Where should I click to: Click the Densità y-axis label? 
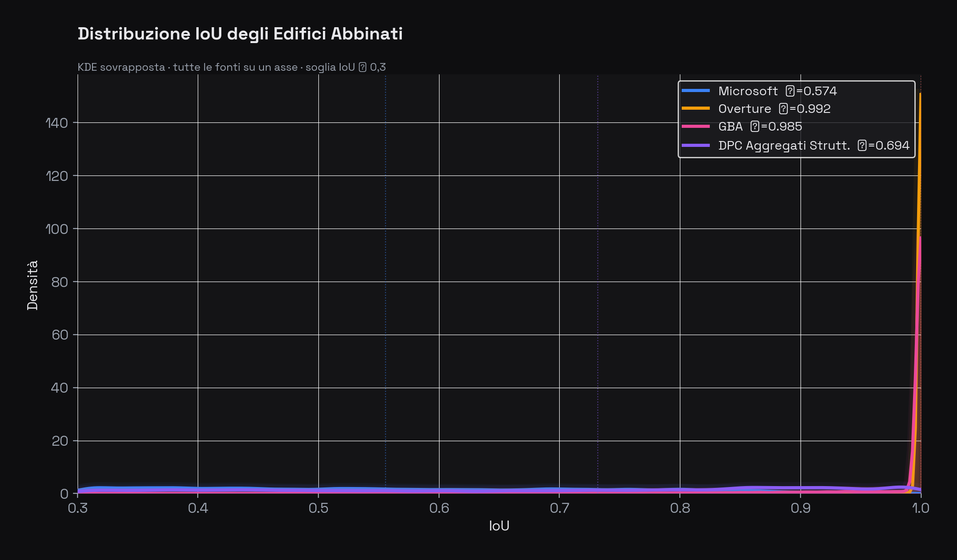click(x=33, y=285)
